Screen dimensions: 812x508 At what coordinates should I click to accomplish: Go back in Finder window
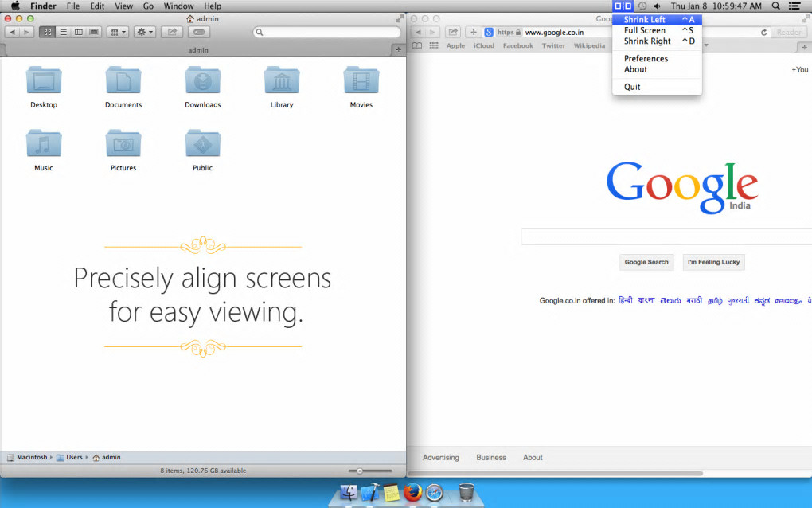[x=13, y=32]
